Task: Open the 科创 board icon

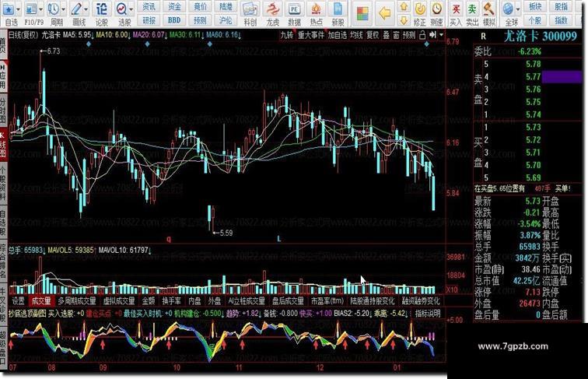Action: (x=250, y=9)
